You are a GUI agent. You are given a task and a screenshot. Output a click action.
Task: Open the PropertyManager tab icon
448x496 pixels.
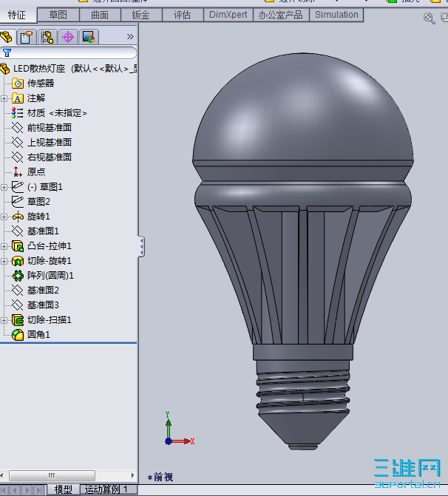[27, 37]
